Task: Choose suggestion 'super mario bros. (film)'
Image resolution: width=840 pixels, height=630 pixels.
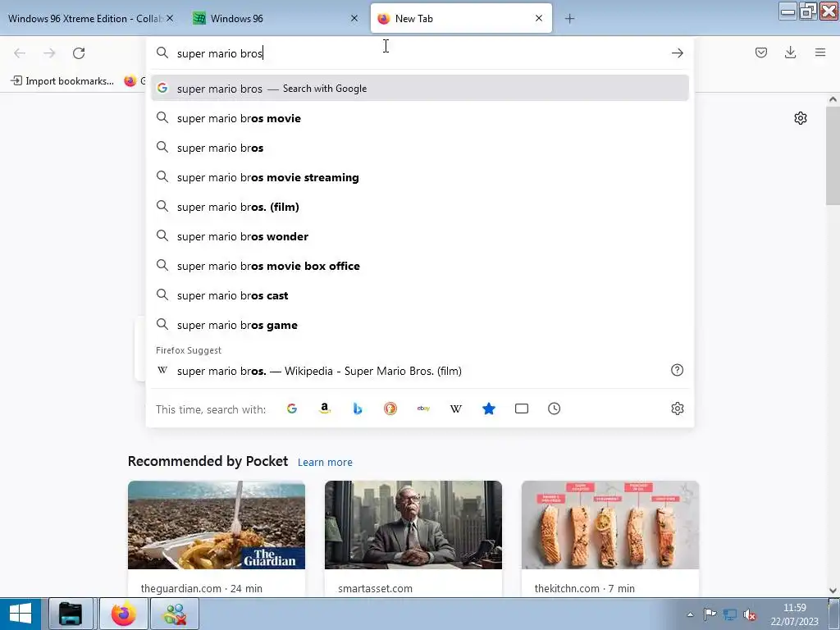Action: tap(420, 207)
